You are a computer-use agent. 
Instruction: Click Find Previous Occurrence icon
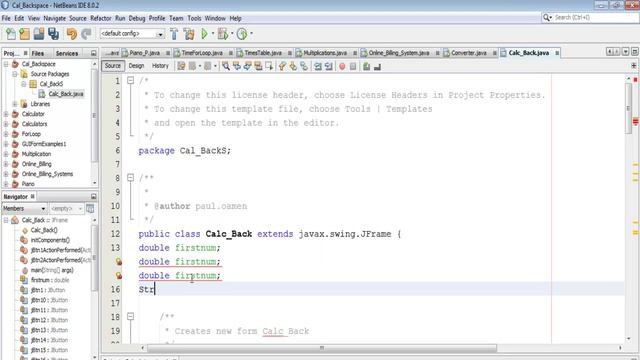tap(236, 66)
